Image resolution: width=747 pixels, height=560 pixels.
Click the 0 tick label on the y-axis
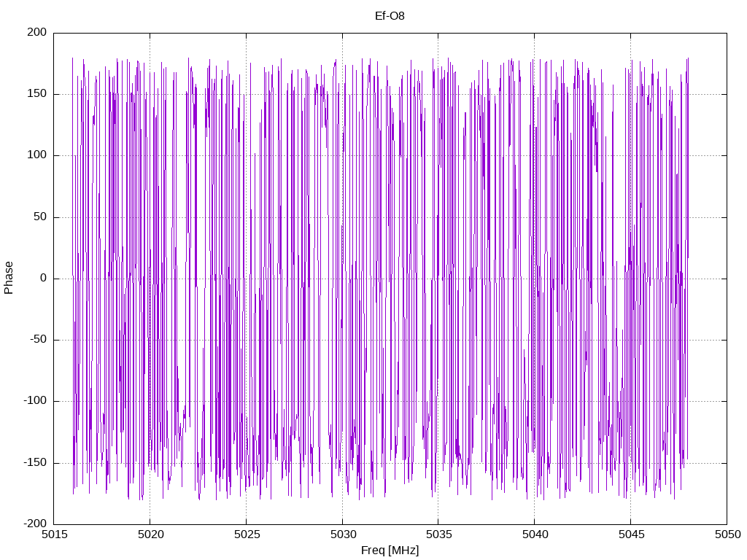(43, 278)
